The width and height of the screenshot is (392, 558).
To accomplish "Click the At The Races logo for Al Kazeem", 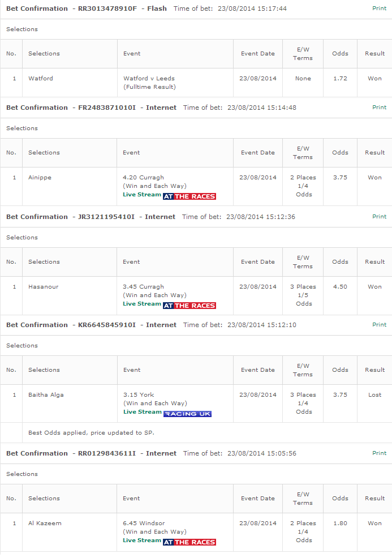I will 189,542.
